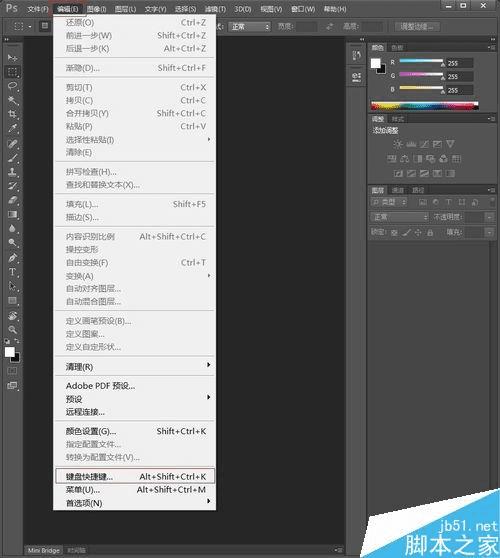Add Color Balance adjustment (scales icon)
Image resolution: width=500 pixels, height=558 pixels.
click(405, 159)
